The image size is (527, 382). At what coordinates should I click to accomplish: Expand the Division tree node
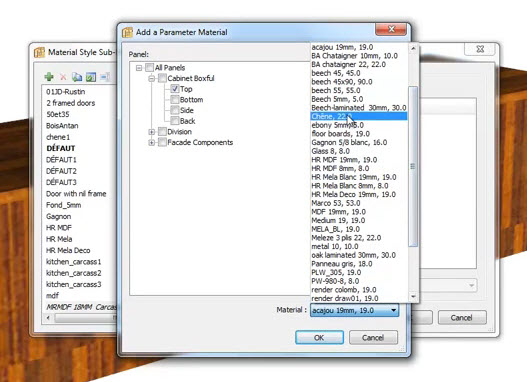(x=152, y=132)
